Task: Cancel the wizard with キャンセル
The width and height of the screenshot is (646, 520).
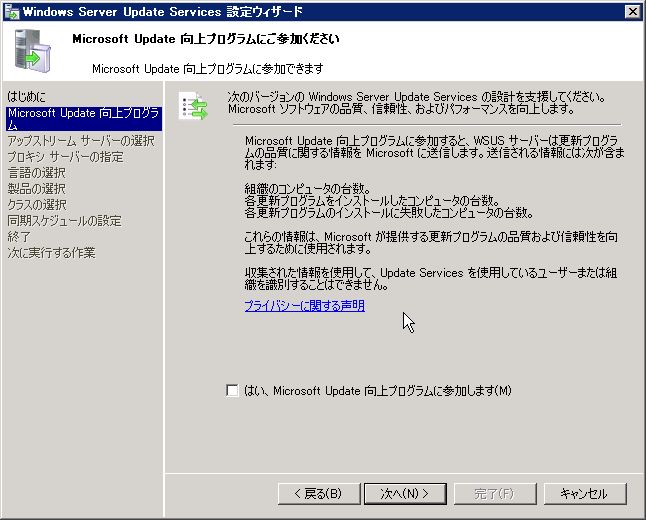Action: (x=585, y=494)
